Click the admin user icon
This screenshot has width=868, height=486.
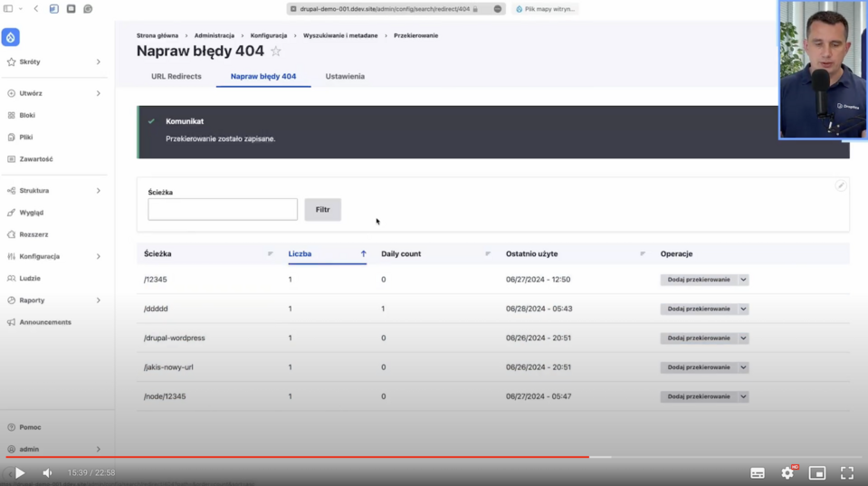click(x=11, y=450)
